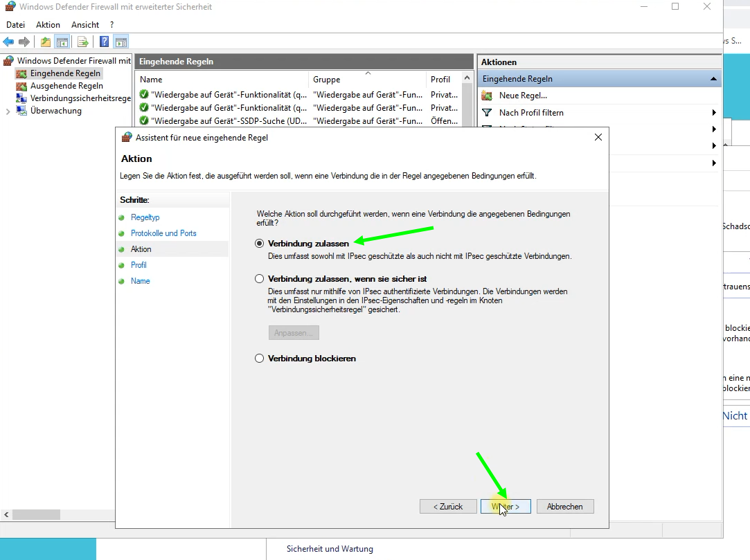750x560 pixels.
Task: Click the firewall icon in the wizard title bar
Action: coord(126,137)
